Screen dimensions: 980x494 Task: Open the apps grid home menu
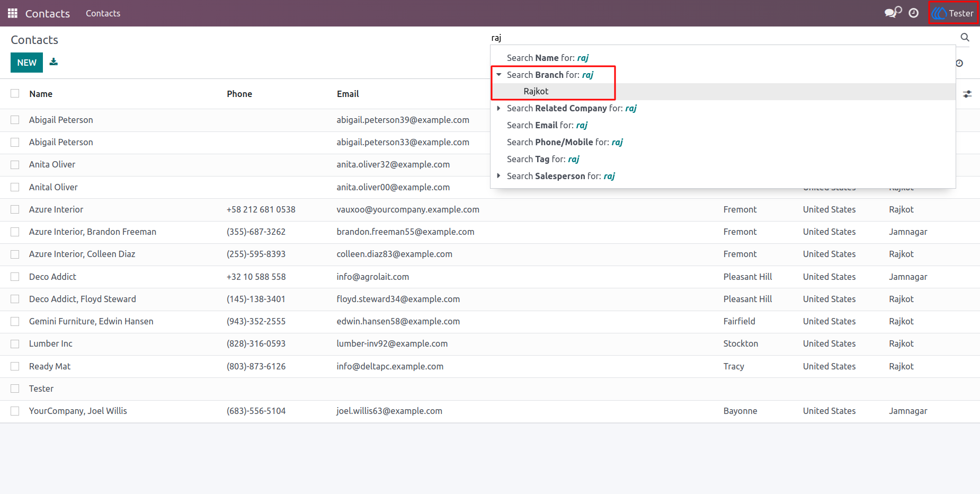point(13,13)
